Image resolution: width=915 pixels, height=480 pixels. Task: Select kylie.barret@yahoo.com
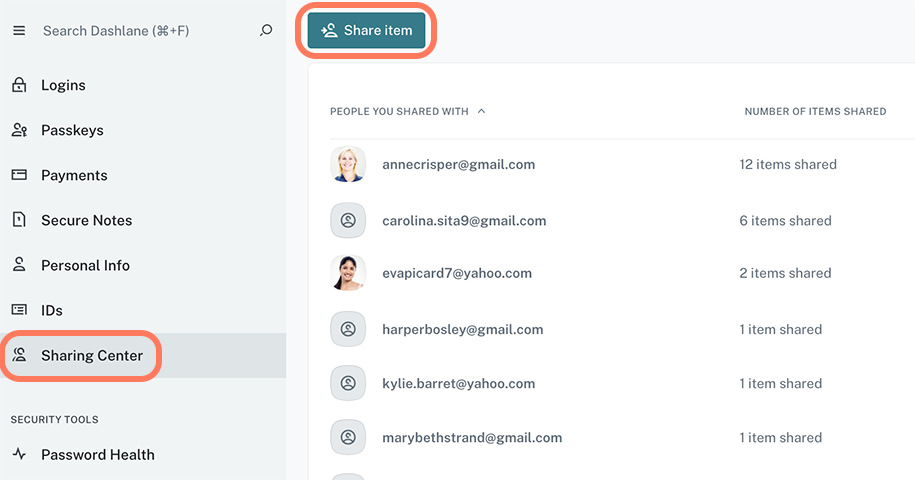coord(459,384)
